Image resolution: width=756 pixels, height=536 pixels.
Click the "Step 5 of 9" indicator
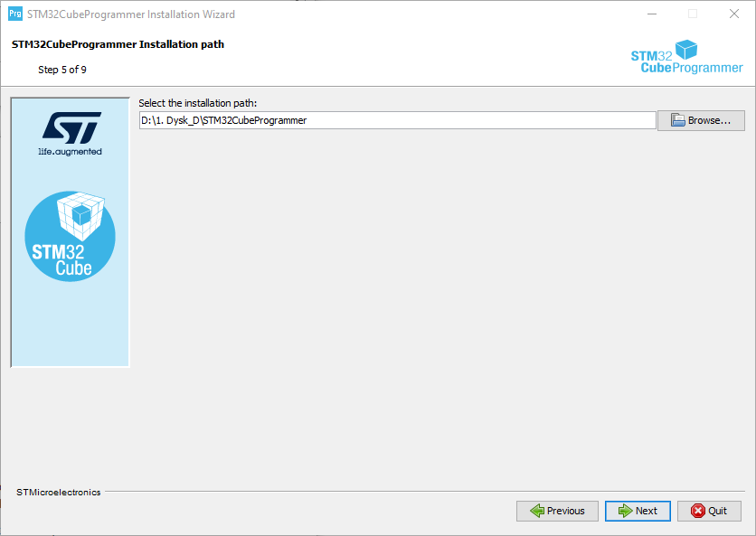click(x=62, y=70)
